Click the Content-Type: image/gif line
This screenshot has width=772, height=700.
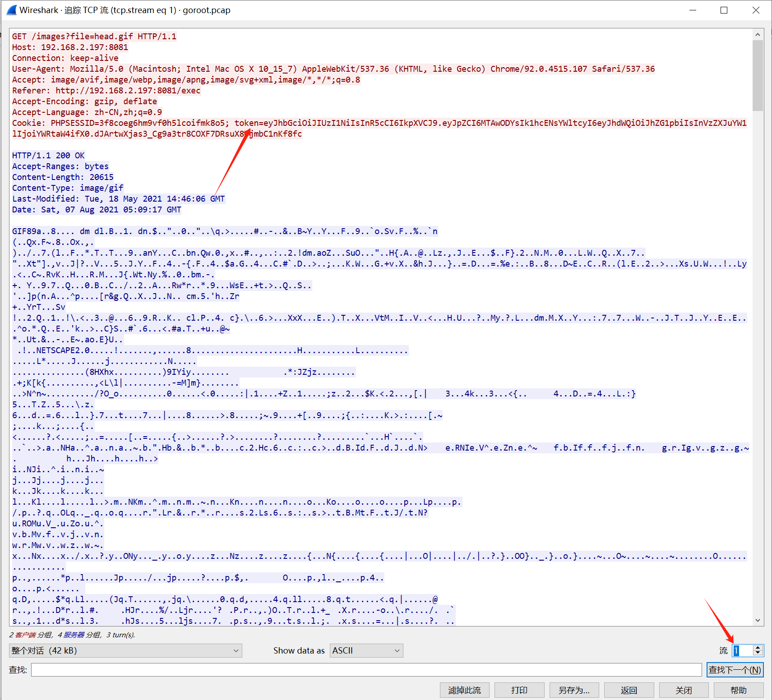coord(68,188)
